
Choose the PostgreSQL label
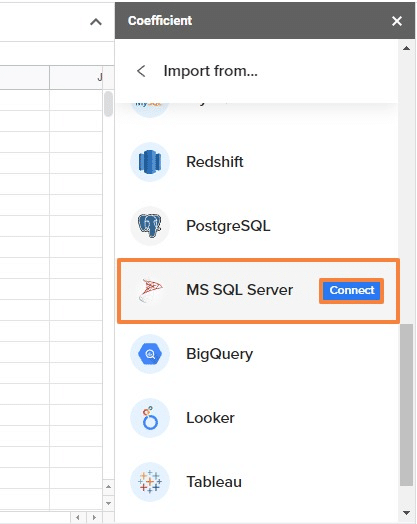pos(228,226)
